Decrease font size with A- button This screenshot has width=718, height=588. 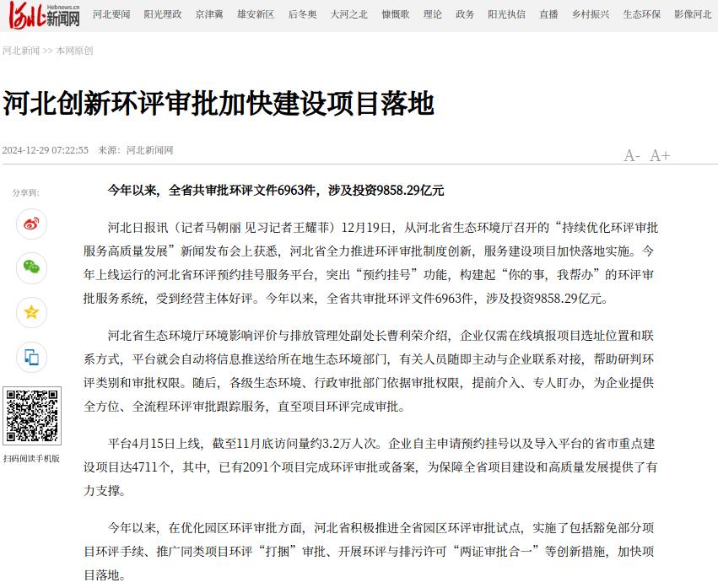tap(631, 155)
